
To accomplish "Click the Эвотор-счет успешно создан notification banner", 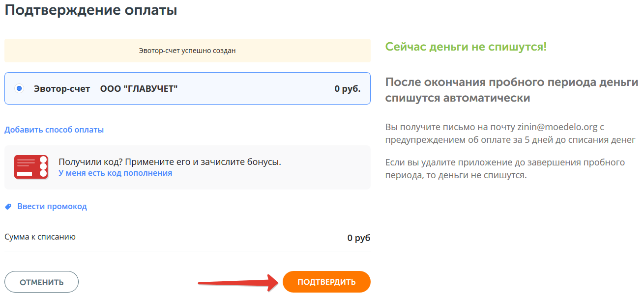I will tap(187, 51).
